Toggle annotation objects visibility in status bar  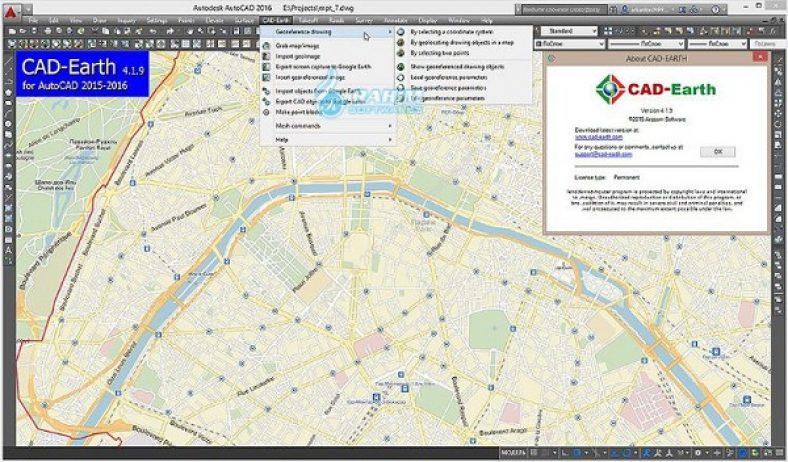point(647,453)
